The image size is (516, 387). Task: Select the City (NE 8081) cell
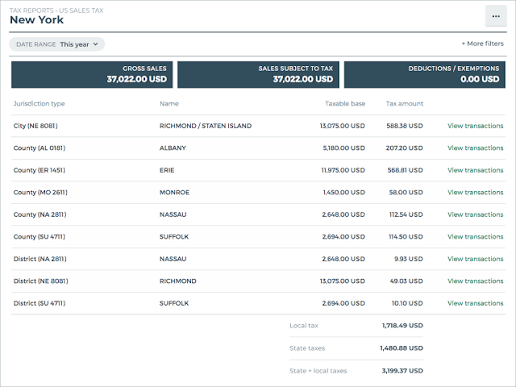(35, 126)
